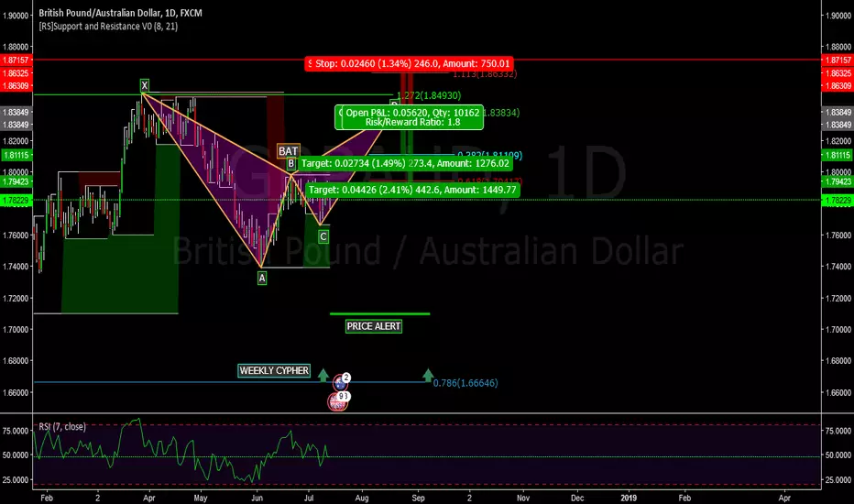
Task: Click the 1.79423 green tag on right price axis
Action: click(838, 181)
